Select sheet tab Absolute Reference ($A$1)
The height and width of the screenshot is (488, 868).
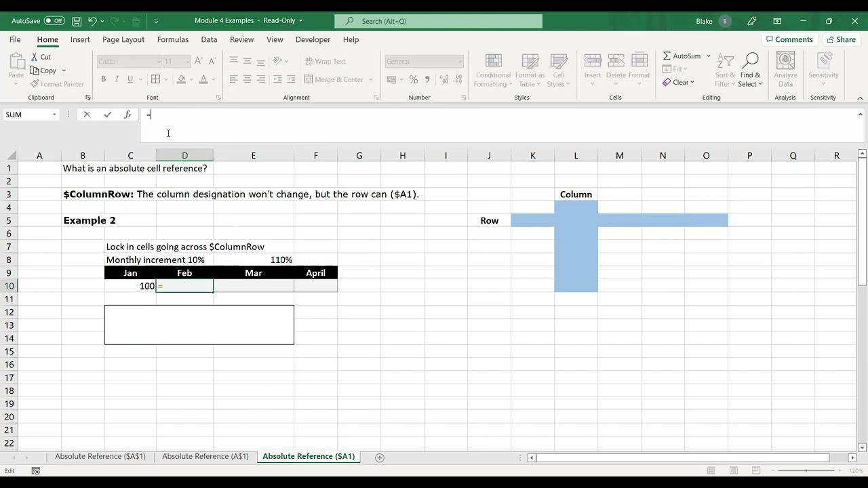coord(100,457)
